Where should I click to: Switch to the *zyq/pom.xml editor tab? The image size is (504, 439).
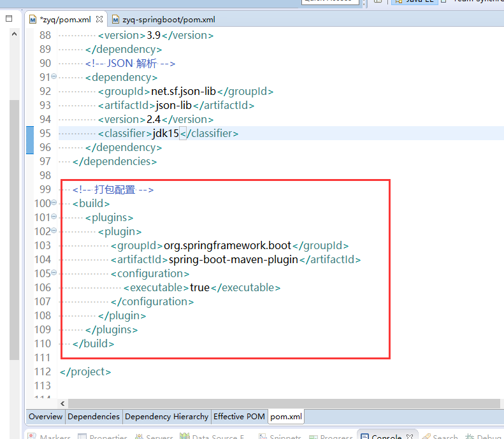point(66,20)
